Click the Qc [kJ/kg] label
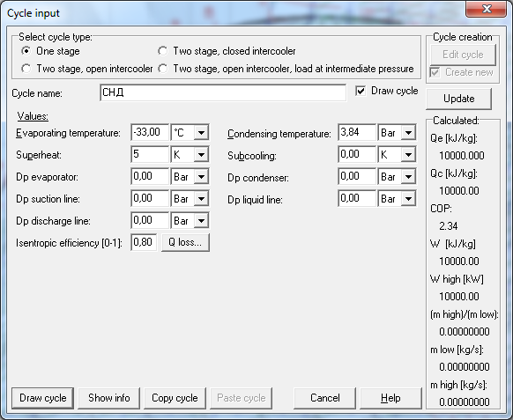The width and height of the screenshot is (513, 420). 454,173
